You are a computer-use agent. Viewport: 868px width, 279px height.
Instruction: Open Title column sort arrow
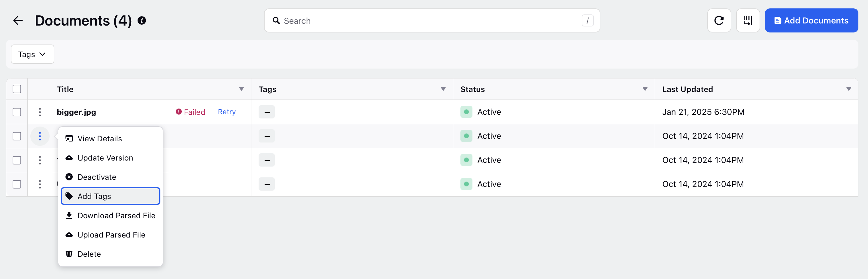tap(241, 89)
